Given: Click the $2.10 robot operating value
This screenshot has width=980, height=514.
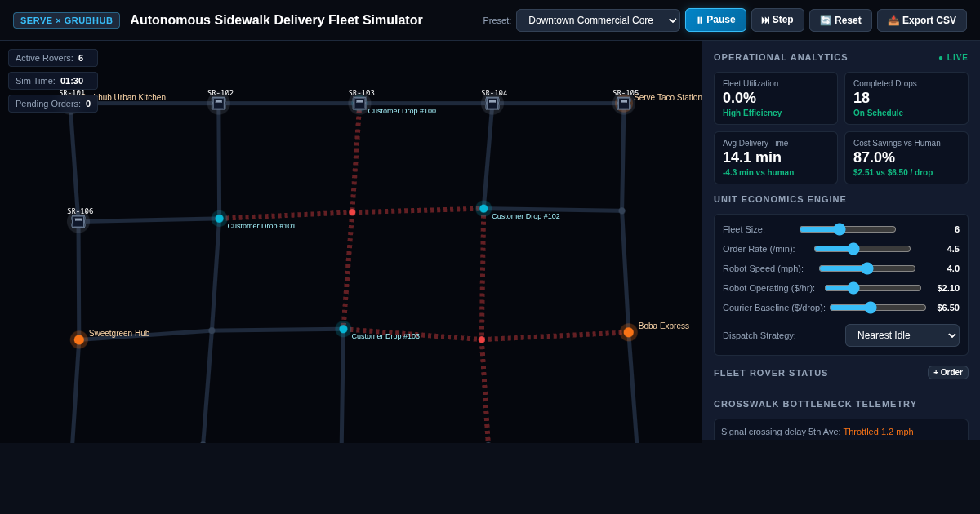Looking at the screenshot, I should [x=948, y=288].
